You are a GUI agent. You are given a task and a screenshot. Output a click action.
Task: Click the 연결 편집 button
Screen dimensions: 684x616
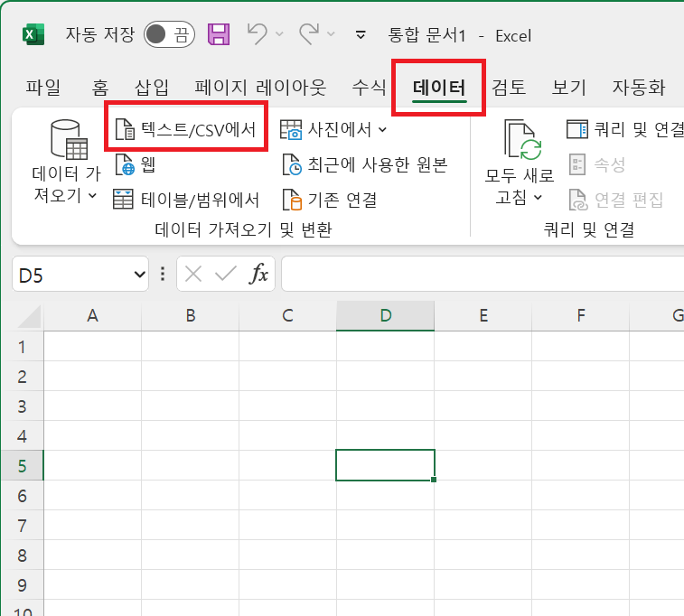coord(616,200)
